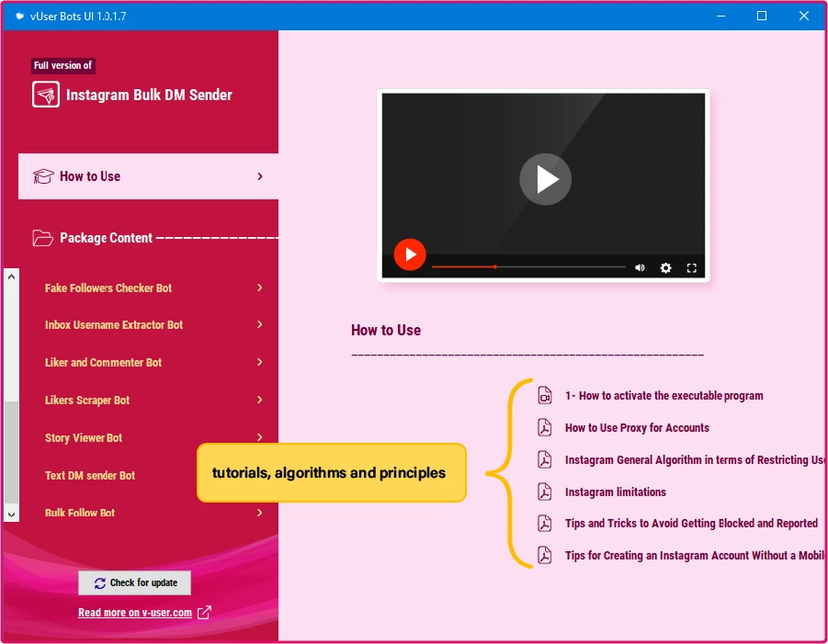Select Inbox Username Extractor Bot
Image resolution: width=828 pixels, height=644 pixels.
coord(114,325)
